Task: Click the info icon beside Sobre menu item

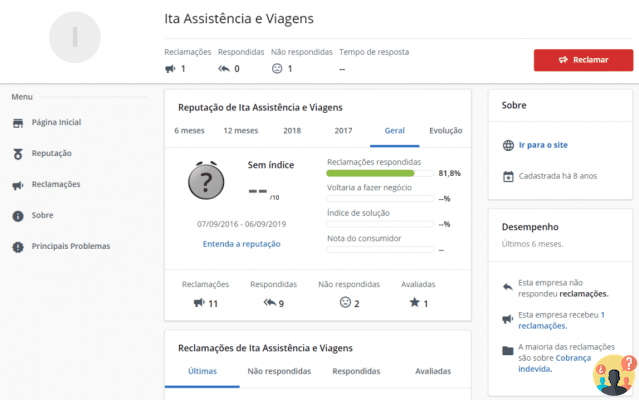Action: click(18, 216)
